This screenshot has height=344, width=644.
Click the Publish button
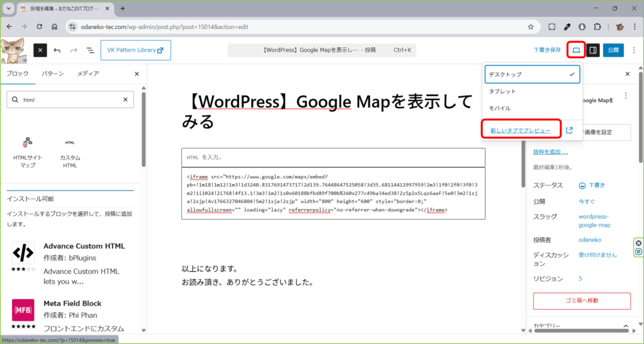click(x=614, y=50)
